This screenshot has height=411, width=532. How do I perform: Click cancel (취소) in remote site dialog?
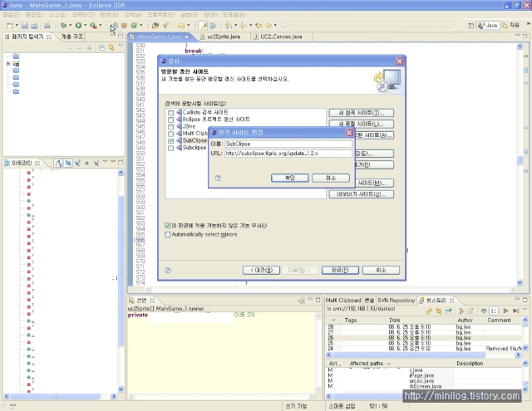click(x=331, y=179)
